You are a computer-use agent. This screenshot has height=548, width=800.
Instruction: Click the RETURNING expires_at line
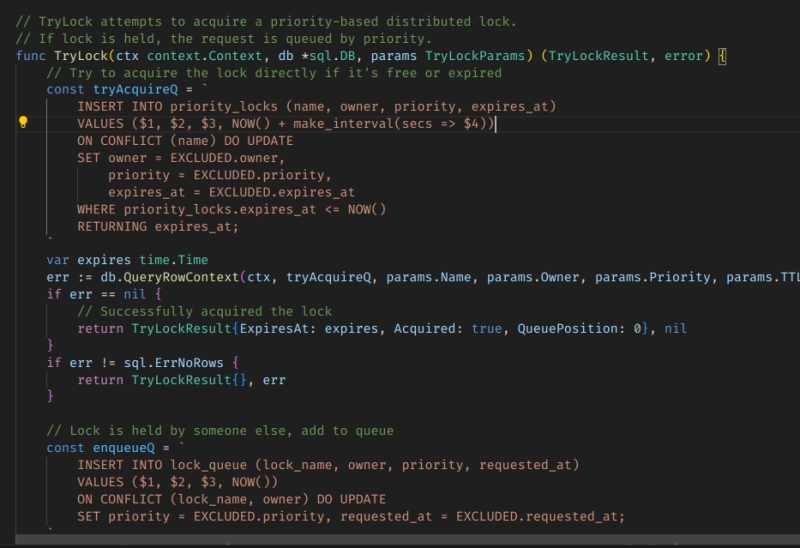tap(158, 226)
